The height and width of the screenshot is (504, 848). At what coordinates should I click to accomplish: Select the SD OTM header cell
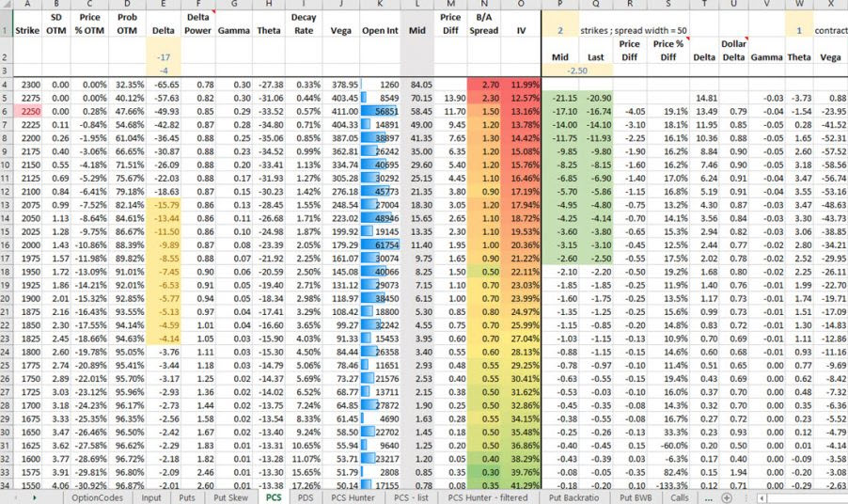click(55, 24)
